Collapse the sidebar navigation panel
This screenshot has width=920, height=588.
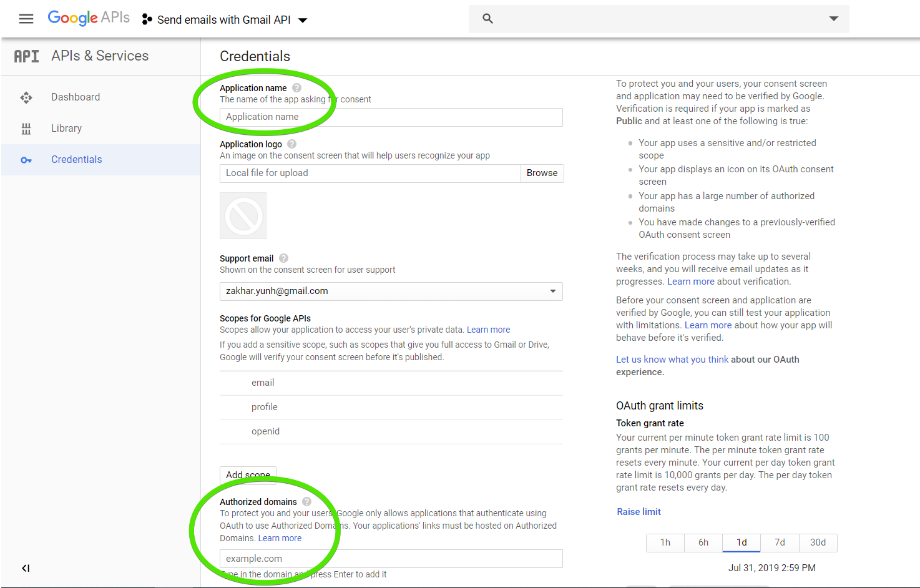point(26,568)
